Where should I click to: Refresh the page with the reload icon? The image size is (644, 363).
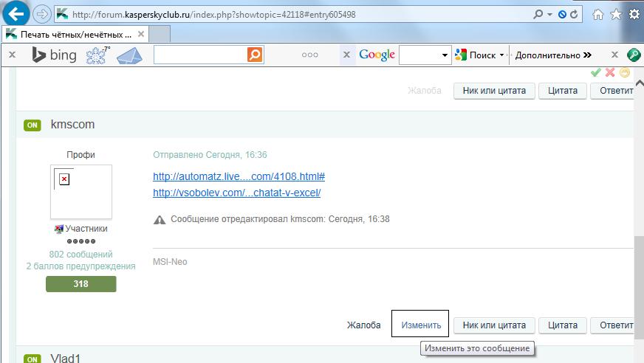(x=574, y=14)
